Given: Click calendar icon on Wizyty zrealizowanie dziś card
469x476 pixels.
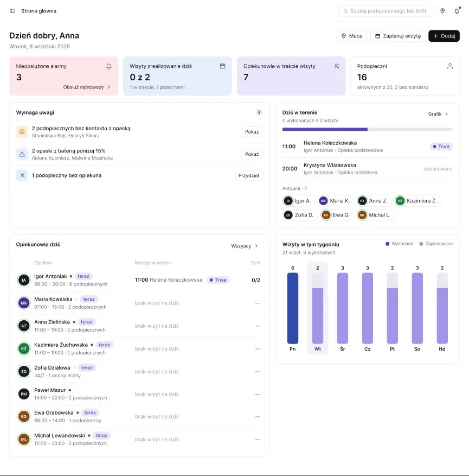Looking at the screenshot, I should click(x=222, y=66).
